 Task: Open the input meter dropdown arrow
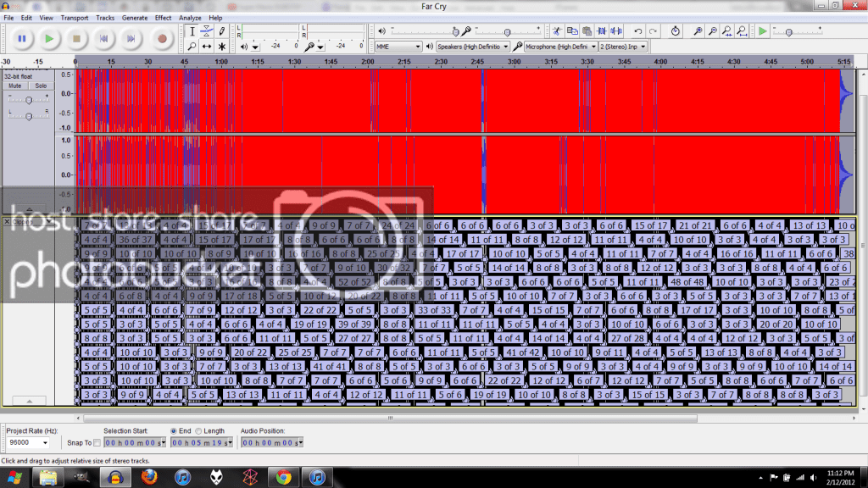320,47
